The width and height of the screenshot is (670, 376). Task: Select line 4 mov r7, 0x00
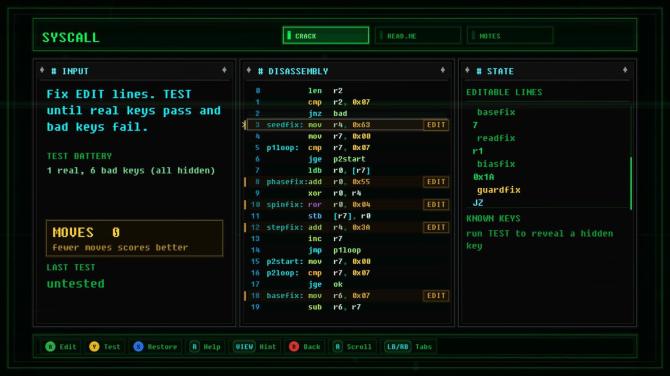[x=347, y=136]
